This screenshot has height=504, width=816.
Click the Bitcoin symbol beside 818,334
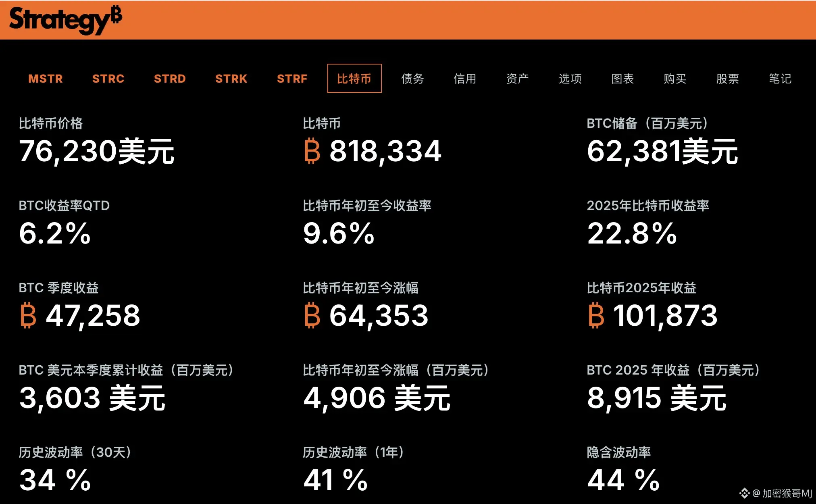tap(312, 151)
